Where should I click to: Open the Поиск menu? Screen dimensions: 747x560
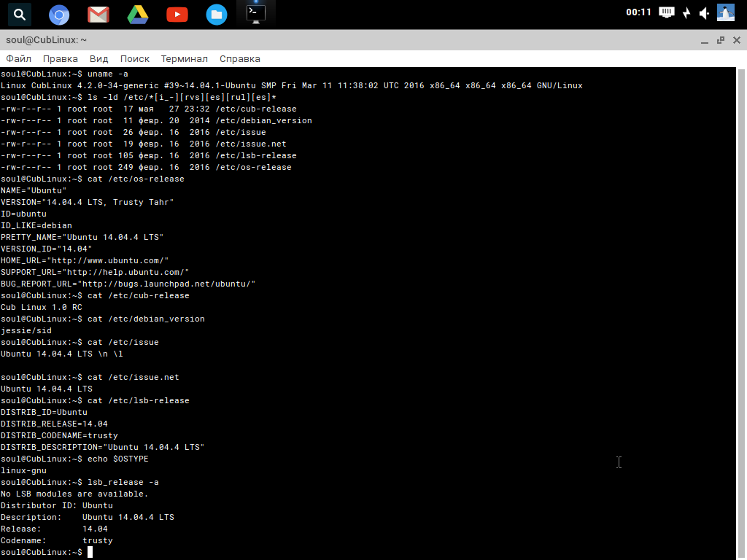click(134, 58)
